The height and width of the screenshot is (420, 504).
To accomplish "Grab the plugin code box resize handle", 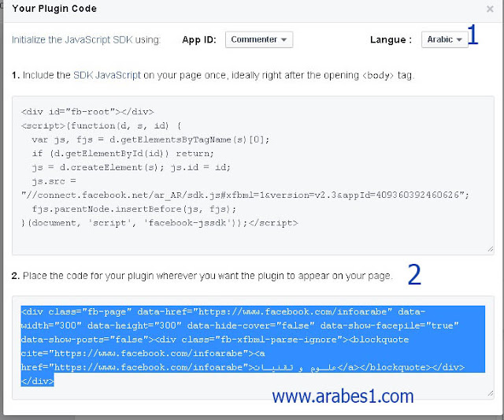I will tap(490, 394).
